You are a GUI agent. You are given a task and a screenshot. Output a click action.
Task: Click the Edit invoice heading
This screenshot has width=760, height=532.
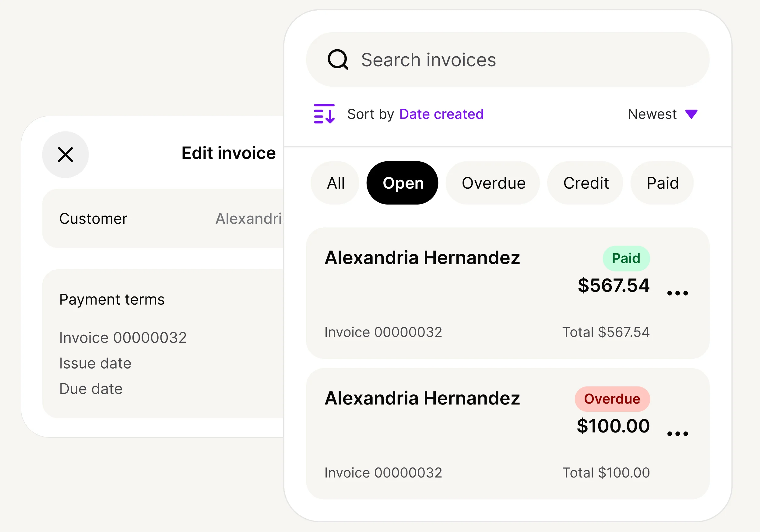228,153
